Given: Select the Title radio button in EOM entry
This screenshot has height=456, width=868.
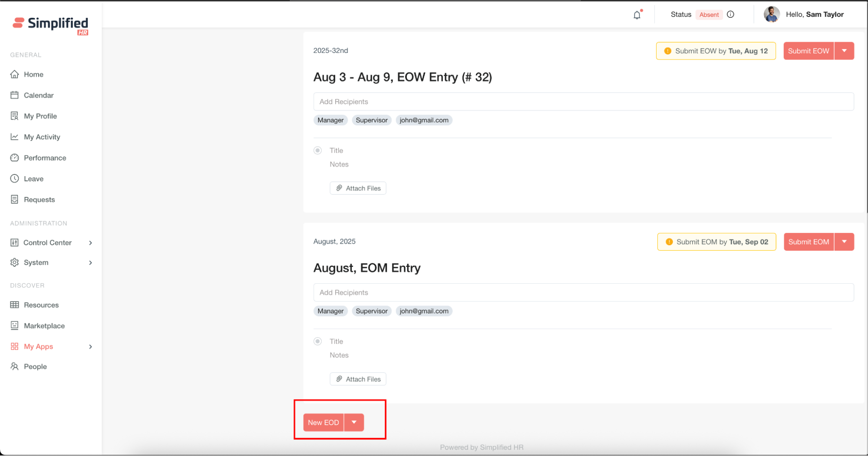Looking at the screenshot, I should (x=318, y=341).
